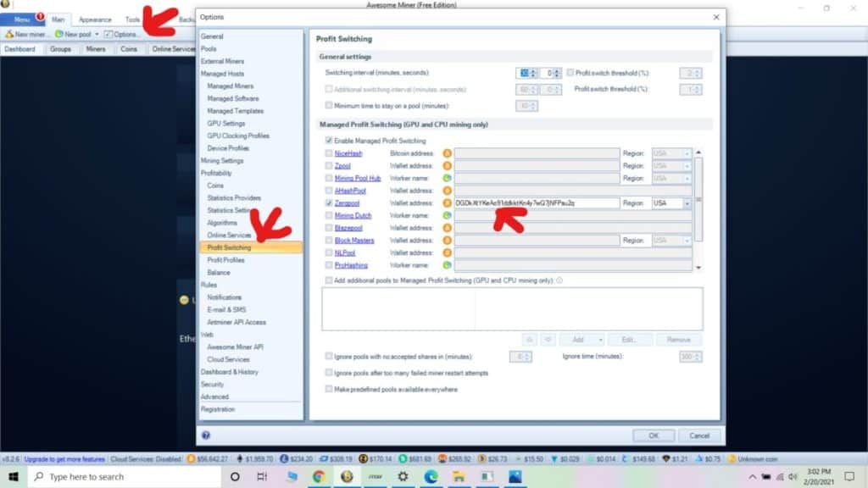868x488 pixels.
Task: Open Google Chrome from the taskbar
Action: (x=319, y=477)
